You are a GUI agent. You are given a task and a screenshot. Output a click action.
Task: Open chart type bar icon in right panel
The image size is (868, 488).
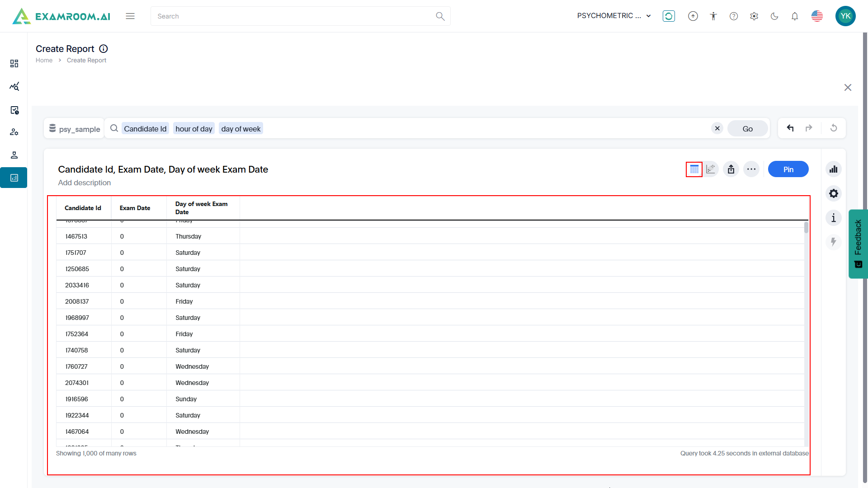pos(833,169)
